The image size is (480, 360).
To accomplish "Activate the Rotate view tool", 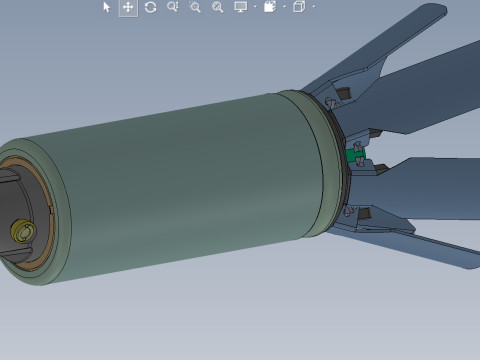I will (151, 7).
